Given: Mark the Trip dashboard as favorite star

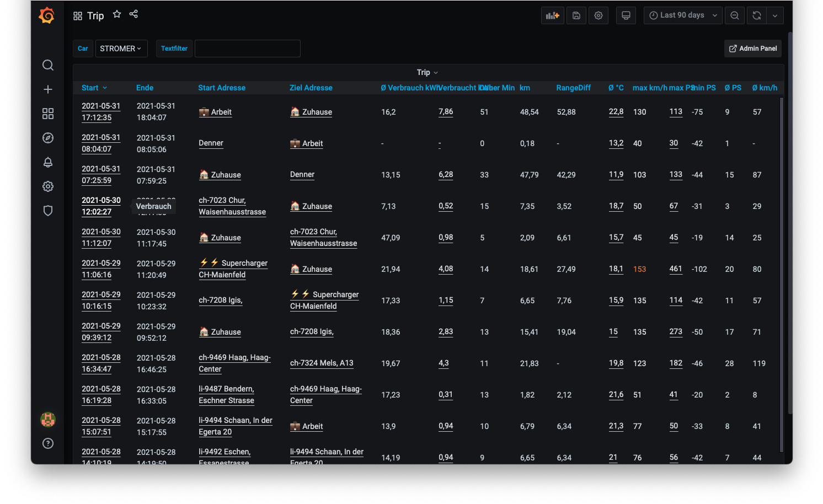Looking at the screenshot, I should [x=117, y=14].
